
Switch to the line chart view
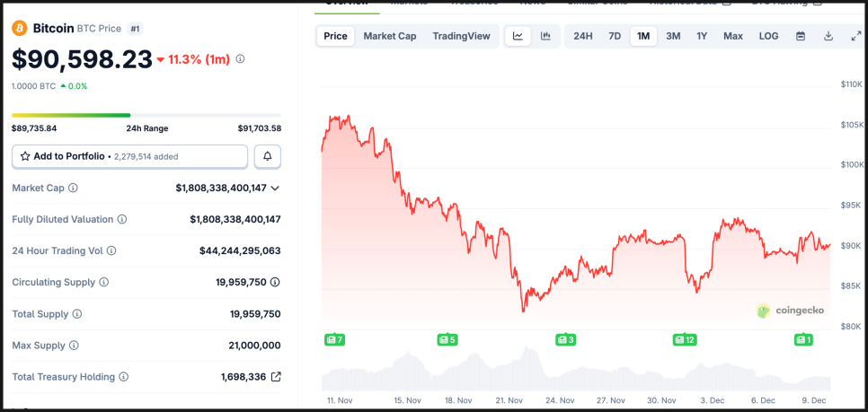pos(518,37)
